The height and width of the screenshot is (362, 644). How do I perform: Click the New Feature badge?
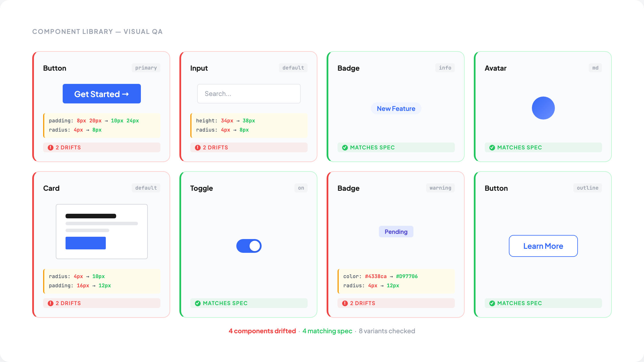coord(396,109)
